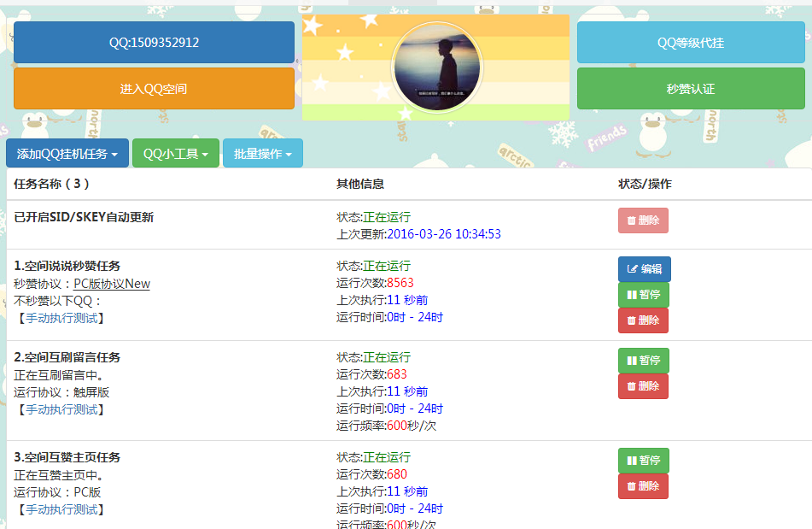Viewport: 812px width, 529px height.
Task: Expand 添加QQ挂机任务 dropdown
Action: click(x=67, y=153)
